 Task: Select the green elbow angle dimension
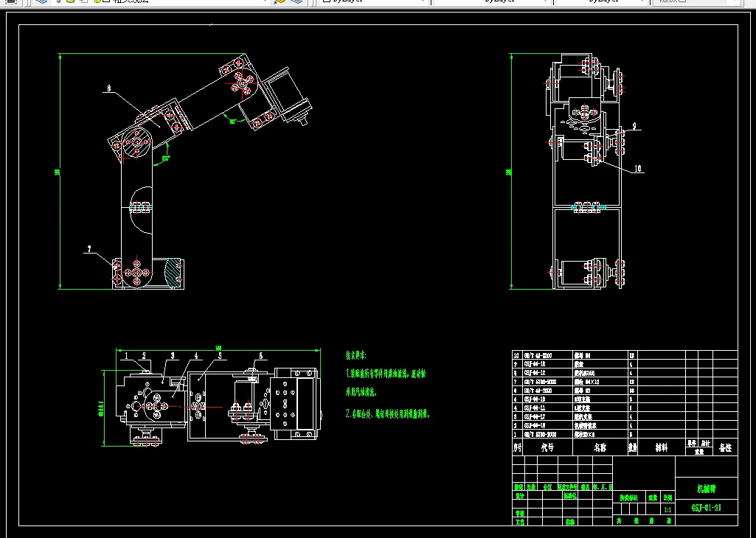click(x=165, y=158)
